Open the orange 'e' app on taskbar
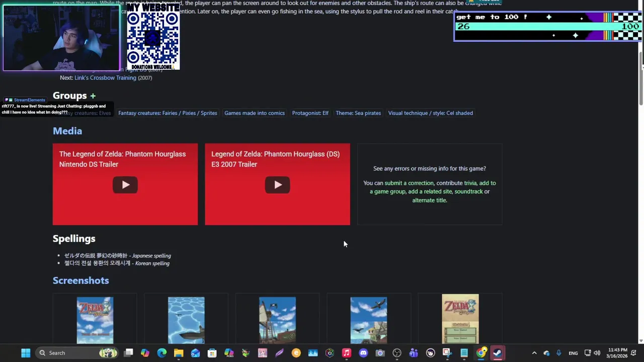 click(x=296, y=353)
